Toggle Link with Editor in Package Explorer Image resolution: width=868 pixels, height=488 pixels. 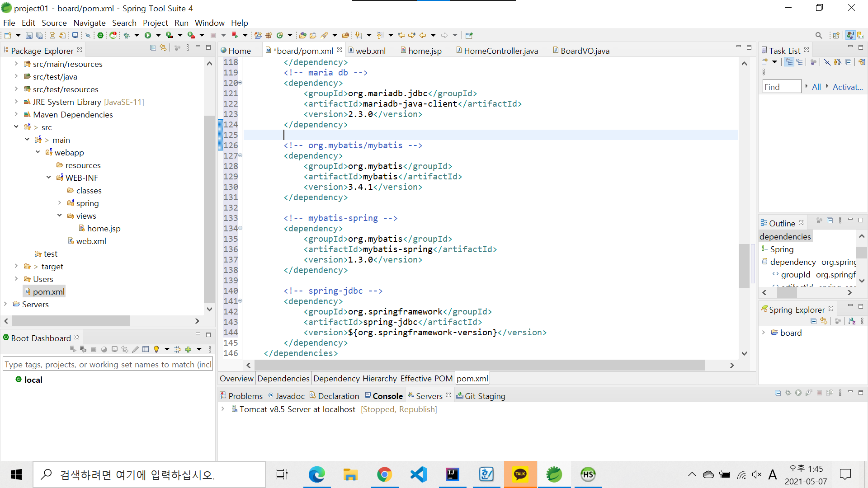click(163, 48)
